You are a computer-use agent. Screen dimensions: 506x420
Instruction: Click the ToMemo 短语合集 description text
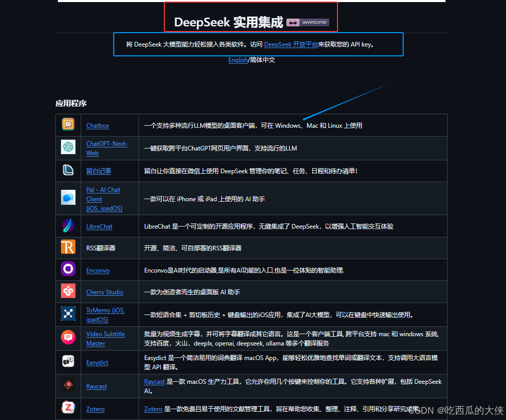pyautogui.click(x=280, y=315)
